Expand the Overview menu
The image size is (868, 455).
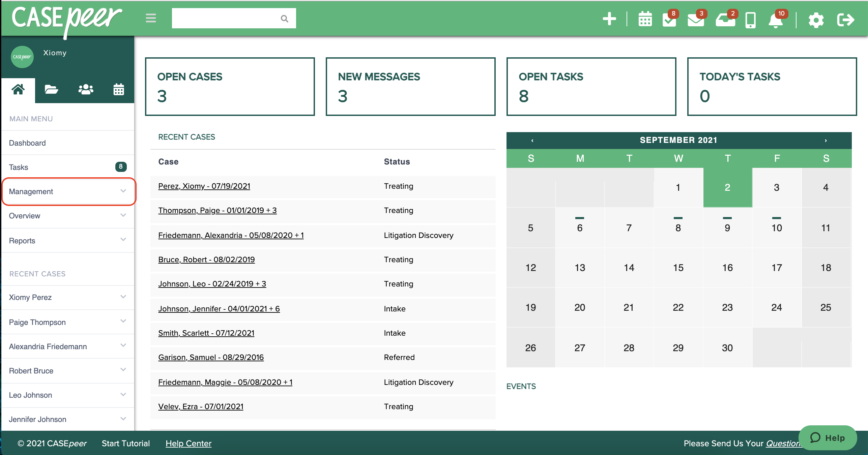[x=68, y=216]
